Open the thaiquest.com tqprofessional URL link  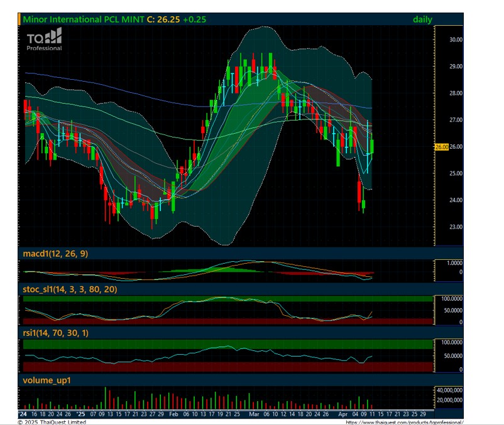404,422
